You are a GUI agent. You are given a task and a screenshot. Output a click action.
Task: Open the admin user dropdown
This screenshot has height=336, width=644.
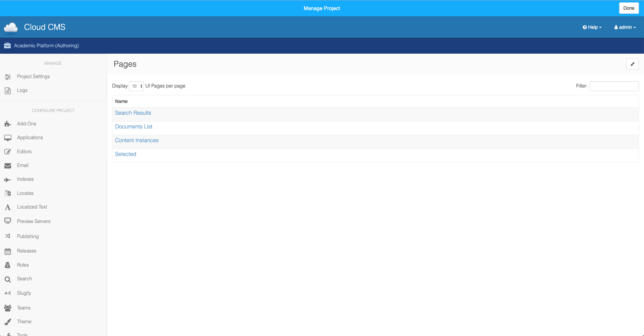click(625, 27)
